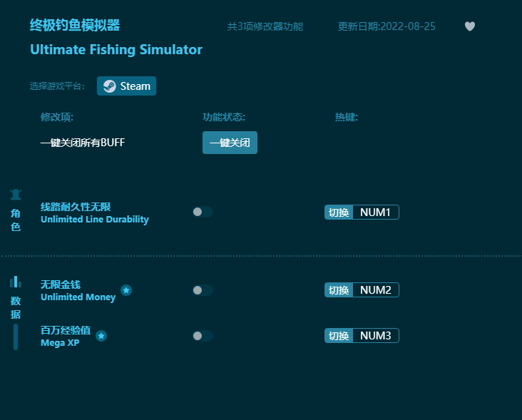Click the vertical scrollbar under 数据
Screen dimensions: 522x420
coord(16,337)
